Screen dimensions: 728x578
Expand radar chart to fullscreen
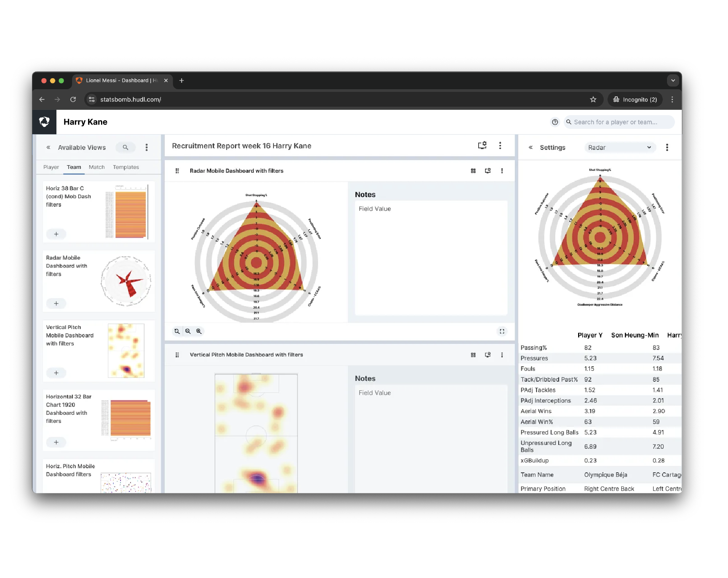click(x=502, y=331)
